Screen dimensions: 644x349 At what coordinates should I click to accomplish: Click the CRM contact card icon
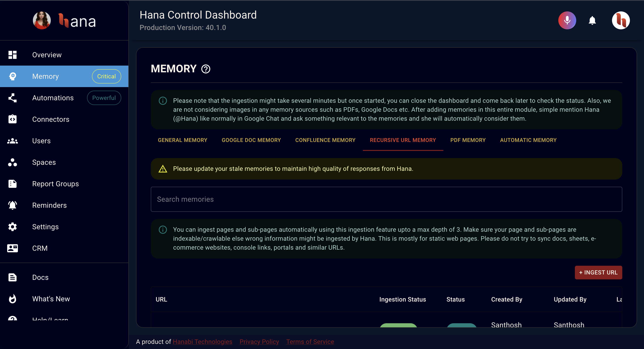click(x=13, y=248)
